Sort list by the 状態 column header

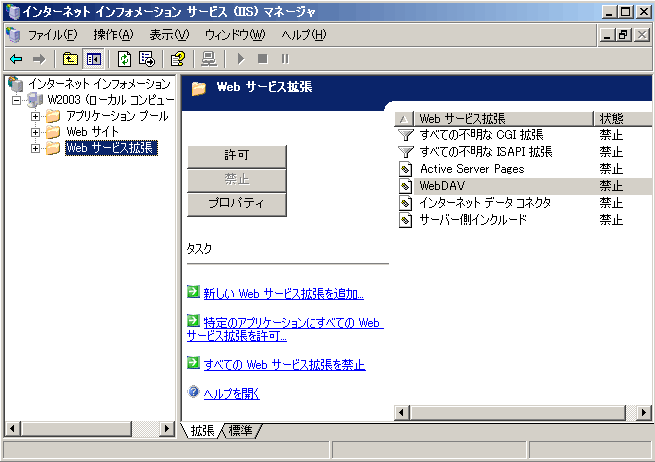point(614,118)
